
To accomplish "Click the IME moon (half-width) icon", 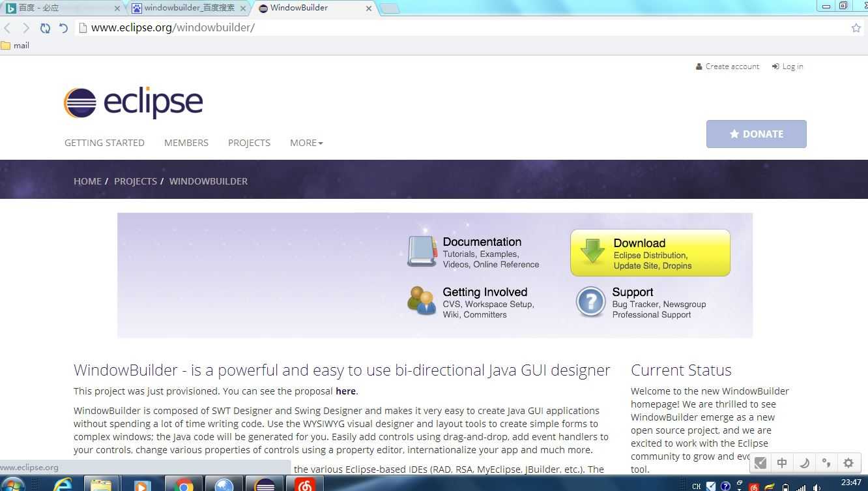I will coord(804,463).
